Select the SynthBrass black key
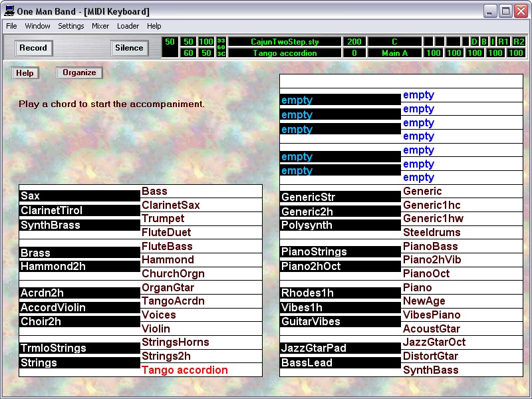532x399 pixels. (x=79, y=225)
